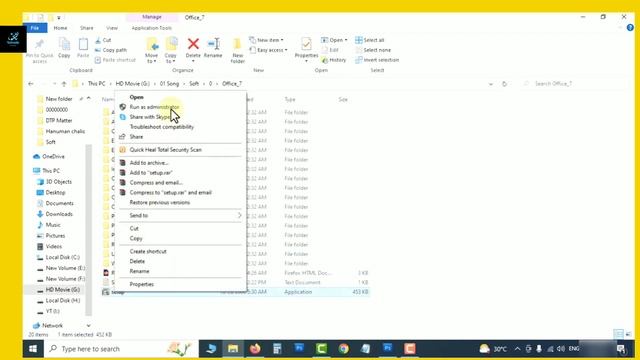Click the taskbar Type here to search box
Image resolution: width=640 pixels, height=360 pixels.
(x=121, y=349)
